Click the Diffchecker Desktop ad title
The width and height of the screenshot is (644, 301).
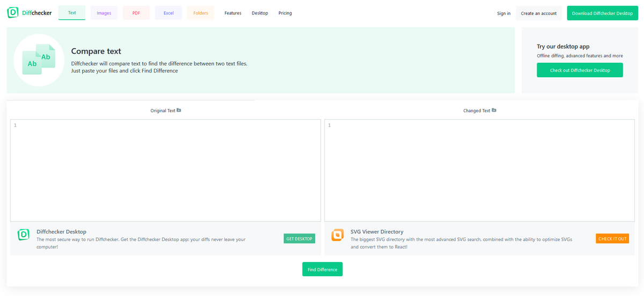[61, 232]
